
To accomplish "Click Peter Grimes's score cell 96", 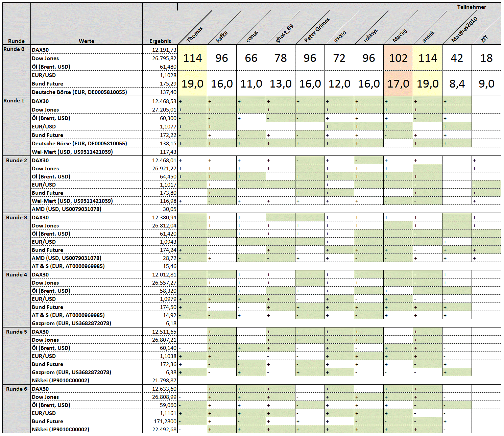I will (x=310, y=58).
